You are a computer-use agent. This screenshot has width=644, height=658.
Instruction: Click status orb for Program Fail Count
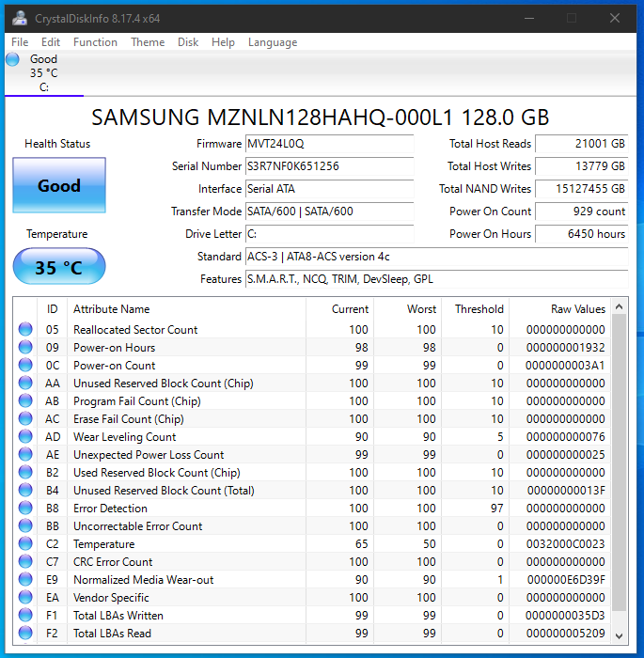(x=25, y=401)
